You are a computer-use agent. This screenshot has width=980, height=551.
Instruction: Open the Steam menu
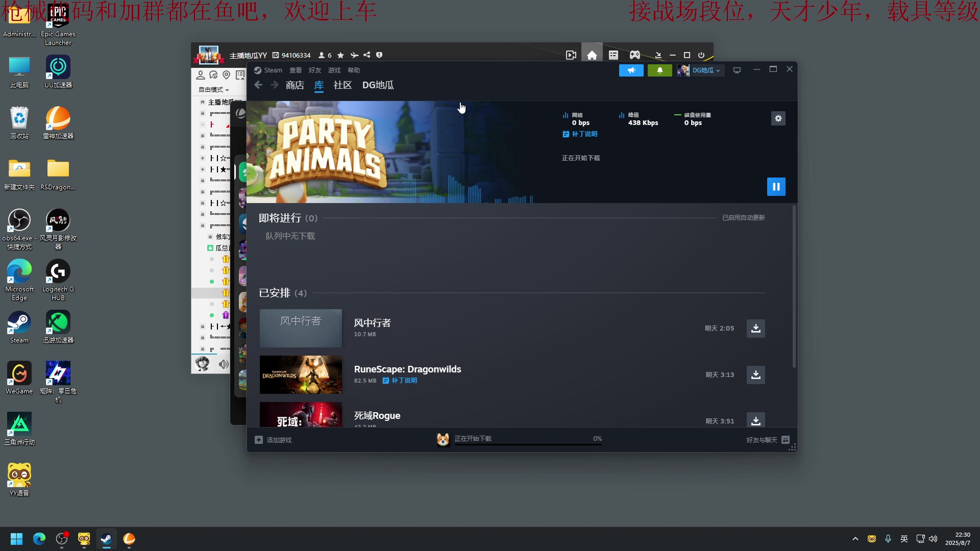268,70
